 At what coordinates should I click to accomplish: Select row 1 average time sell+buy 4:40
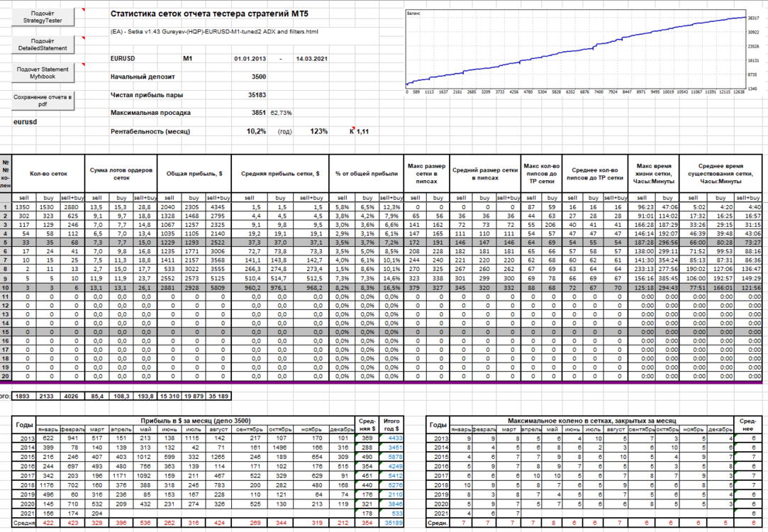[748, 207]
